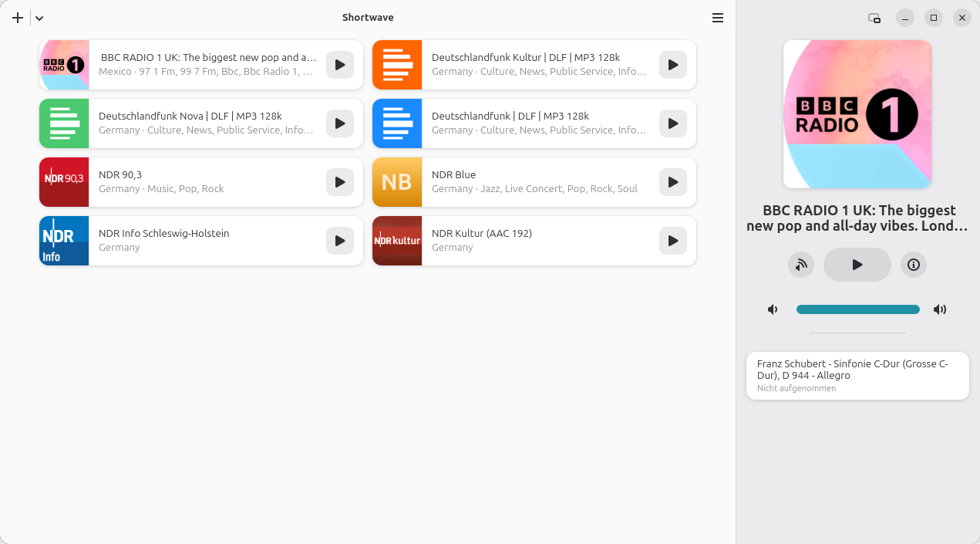
Task: Open the Franz Schubert track entry
Action: 857,376
